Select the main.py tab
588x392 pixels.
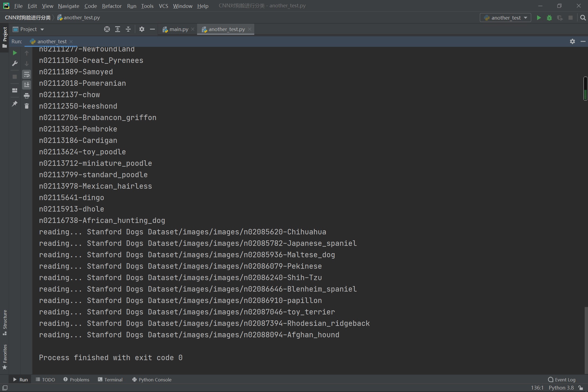178,29
